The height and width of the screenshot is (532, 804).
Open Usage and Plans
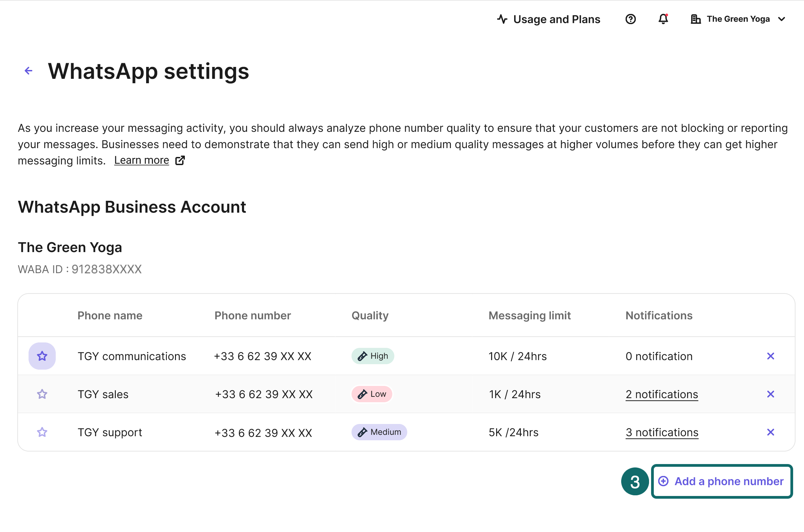click(x=548, y=19)
